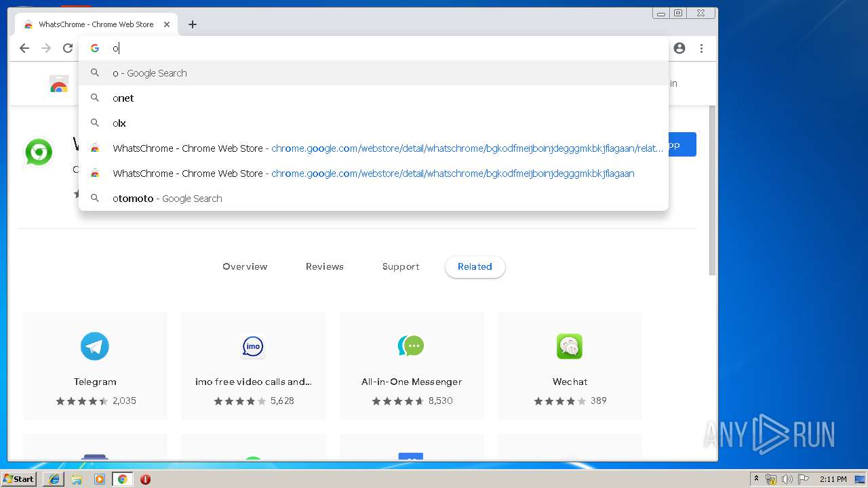Switch to the Overview tab
The width and height of the screenshot is (868, 488).
pyautogui.click(x=245, y=266)
